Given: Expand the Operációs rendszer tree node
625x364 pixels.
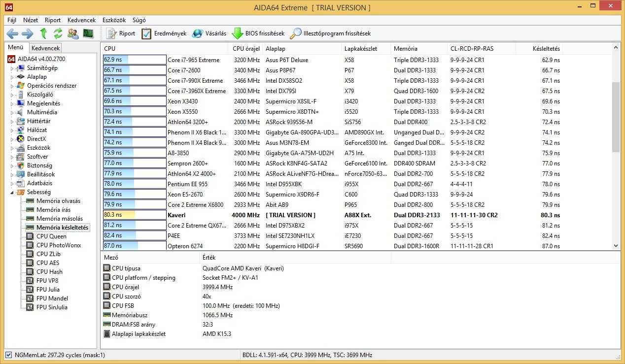Looking at the screenshot, I should click(x=12, y=86).
